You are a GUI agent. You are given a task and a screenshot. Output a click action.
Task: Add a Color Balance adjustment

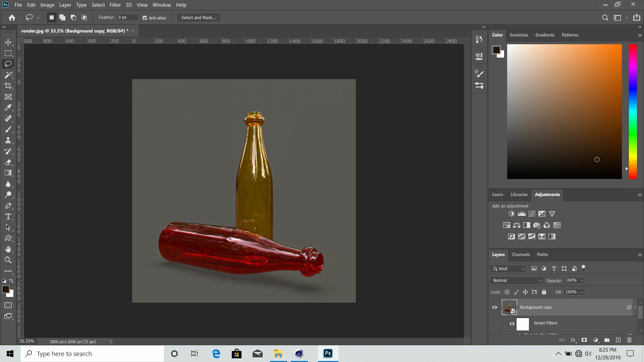pyautogui.click(x=517, y=225)
